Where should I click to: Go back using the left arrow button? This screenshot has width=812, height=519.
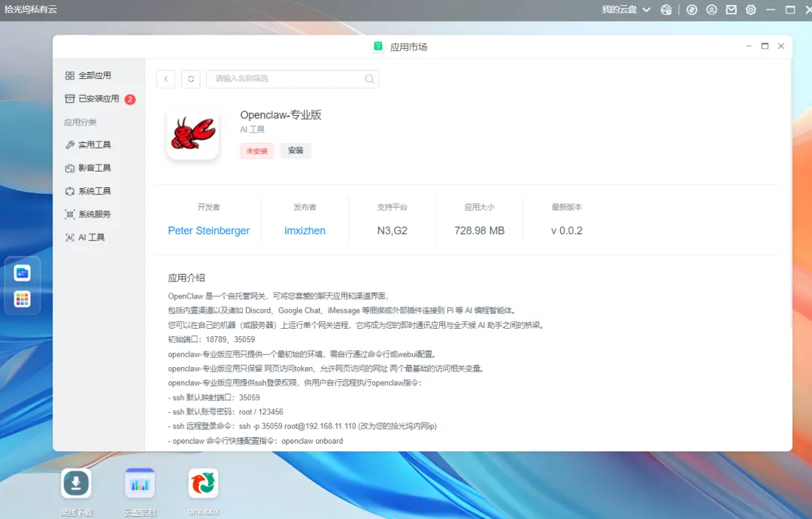(165, 79)
